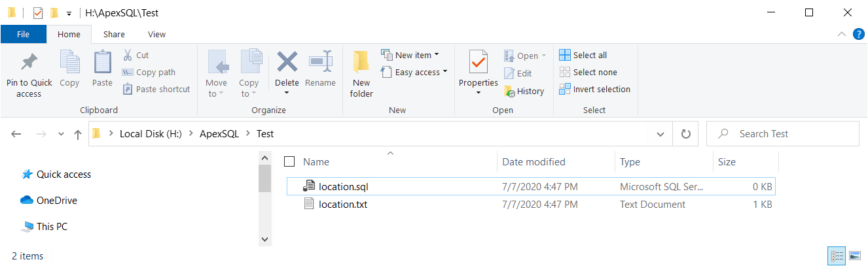Open the Open button dropdown
The image size is (868, 266).
pos(543,56)
